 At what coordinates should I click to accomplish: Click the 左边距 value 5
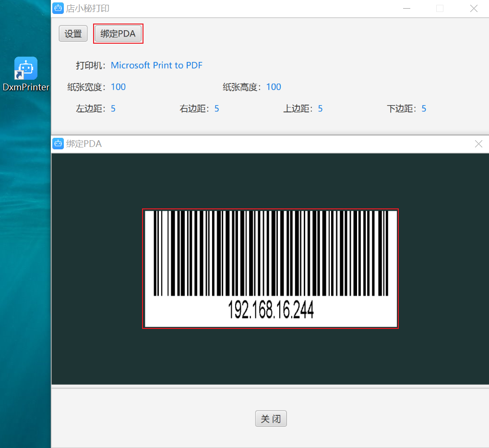113,109
